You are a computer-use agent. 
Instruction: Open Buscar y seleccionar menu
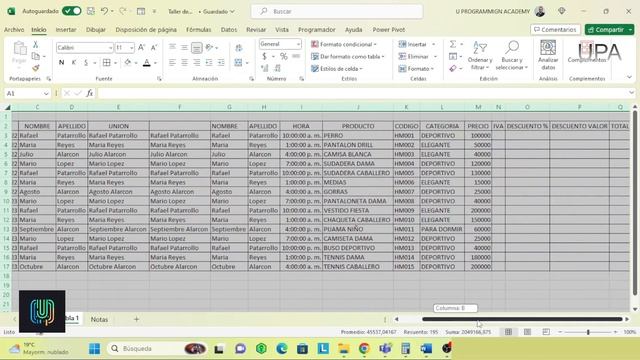point(512,56)
